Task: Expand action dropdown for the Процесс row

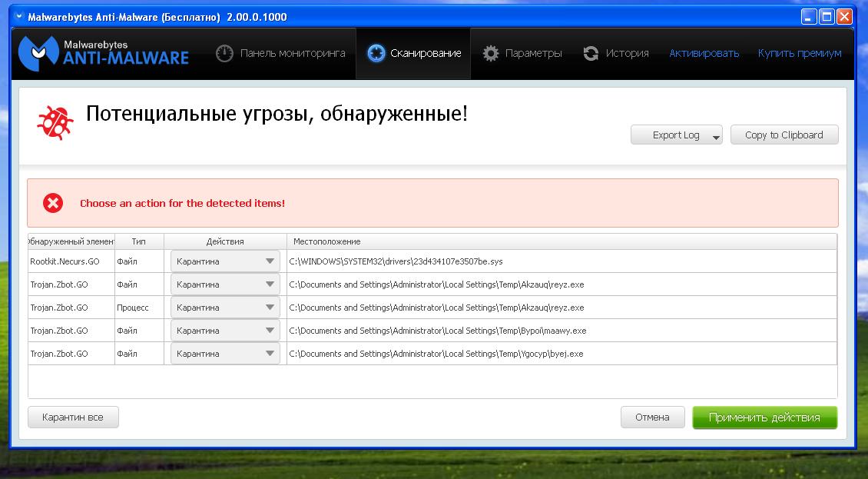Action: [x=224, y=308]
